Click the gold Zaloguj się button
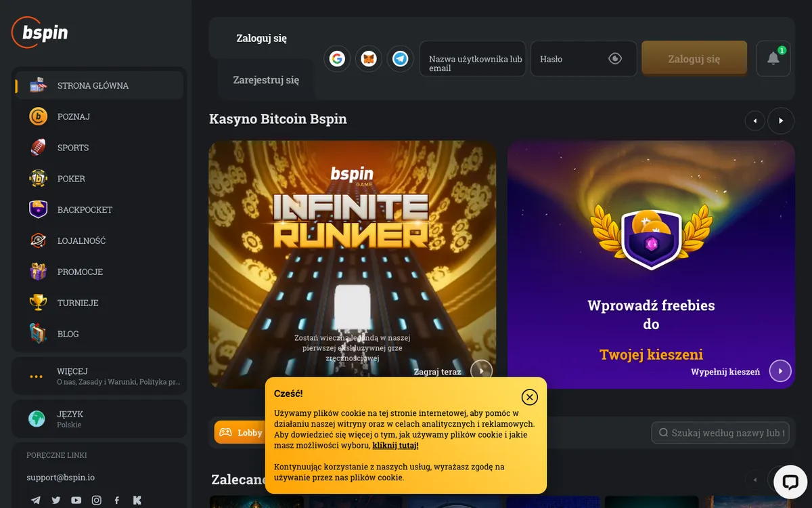The image size is (812, 508). tap(694, 59)
